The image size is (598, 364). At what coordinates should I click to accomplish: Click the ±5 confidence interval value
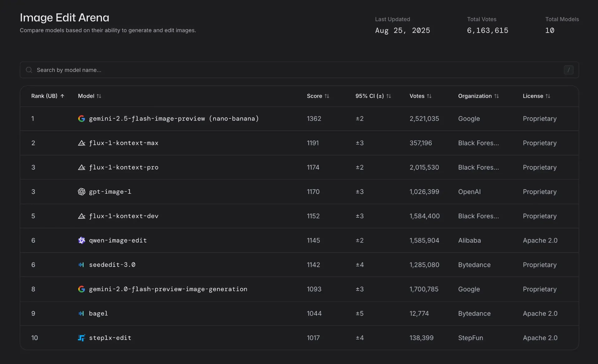360,313
